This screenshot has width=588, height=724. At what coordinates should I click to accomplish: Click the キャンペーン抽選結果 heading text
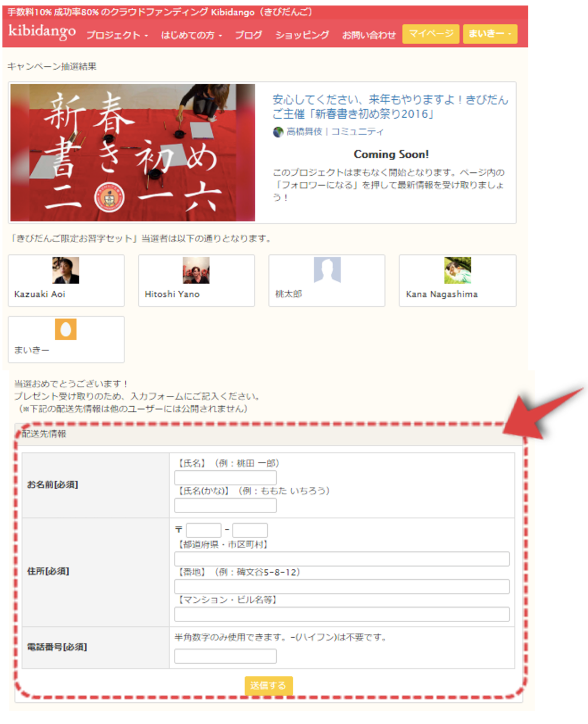pos(52,66)
